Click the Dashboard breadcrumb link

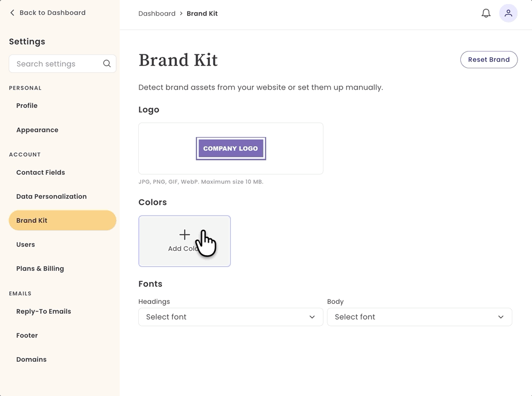coord(157,13)
